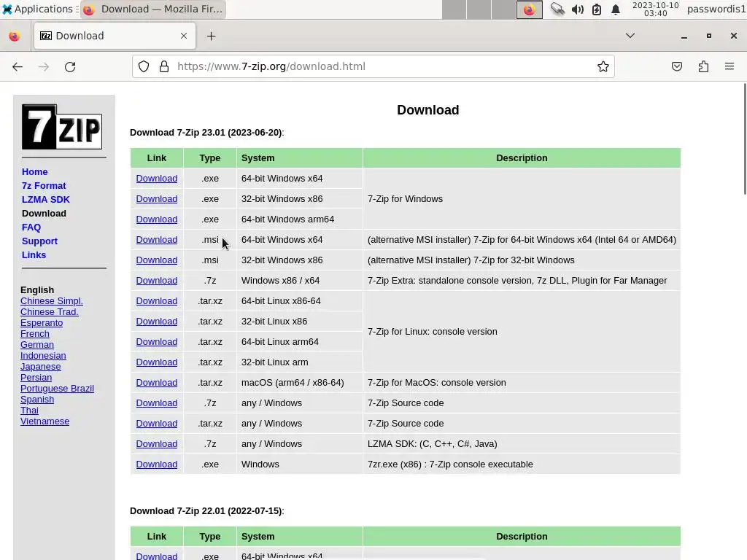The image size is (747, 560).
Task: Download the .tar.xz 7-Zip Source code
Action: click(157, 424)
